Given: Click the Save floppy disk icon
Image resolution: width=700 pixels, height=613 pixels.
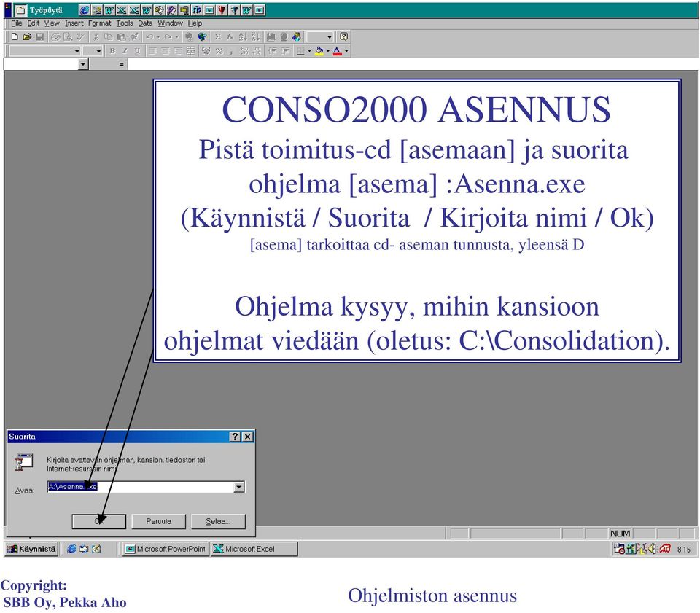Looking at the screenshot, I should 39,36.
